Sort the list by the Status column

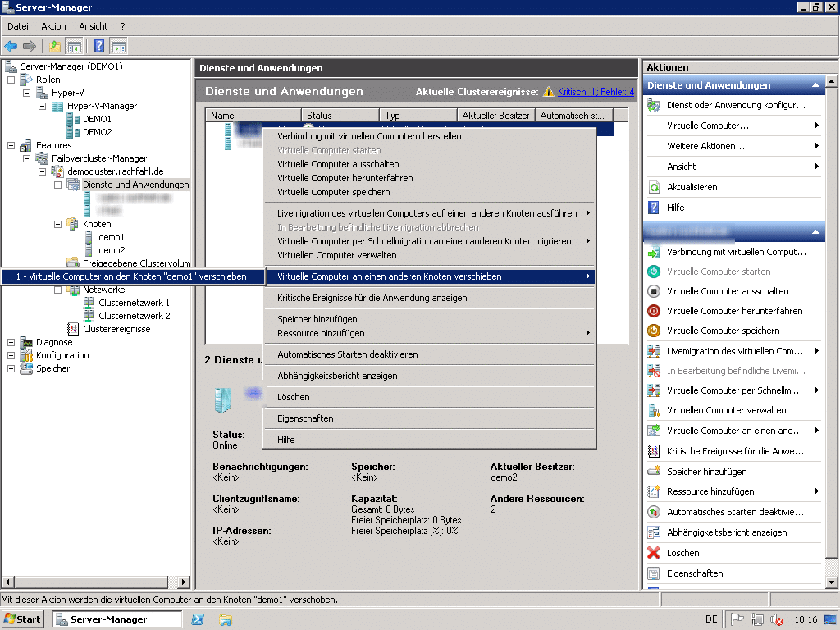pos(340,115)
